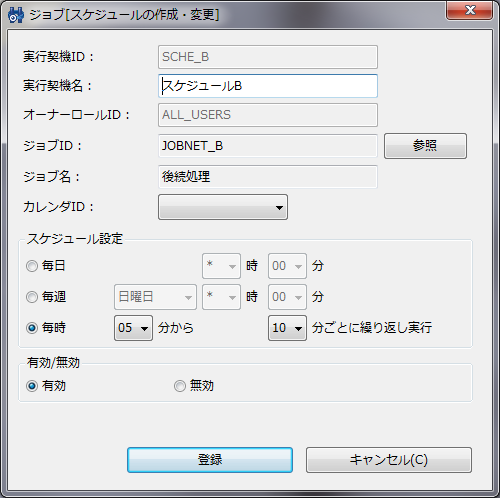Screen dimensions: 500x498
Task: Select the 毎日 radio button
Action: pos(32,266)
